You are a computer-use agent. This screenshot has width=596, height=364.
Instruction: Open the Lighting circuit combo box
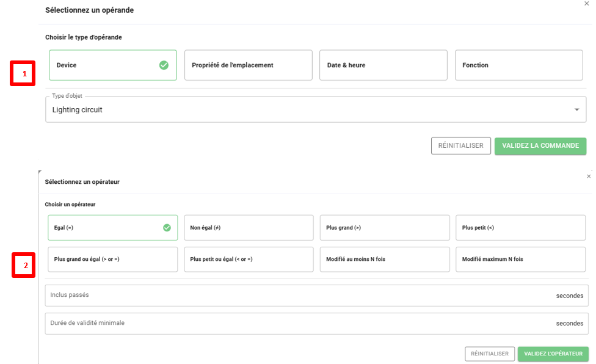click(305, 110)
